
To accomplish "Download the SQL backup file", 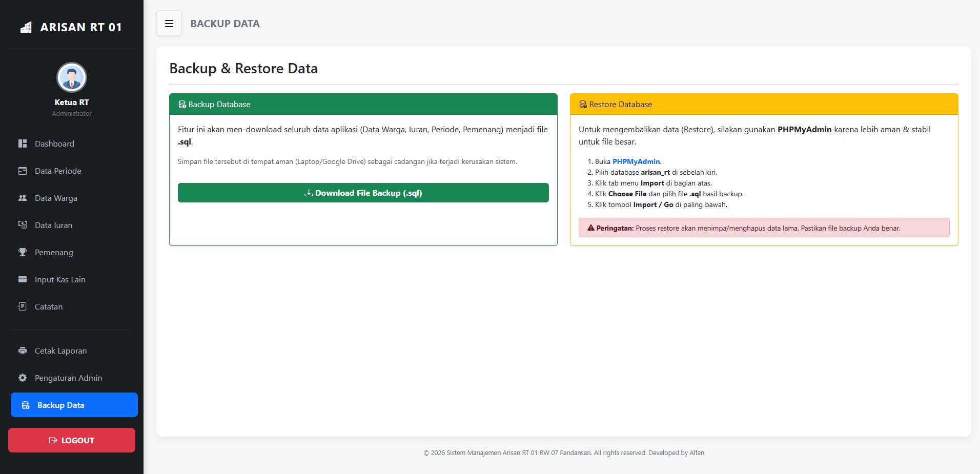I will (363, 193).
